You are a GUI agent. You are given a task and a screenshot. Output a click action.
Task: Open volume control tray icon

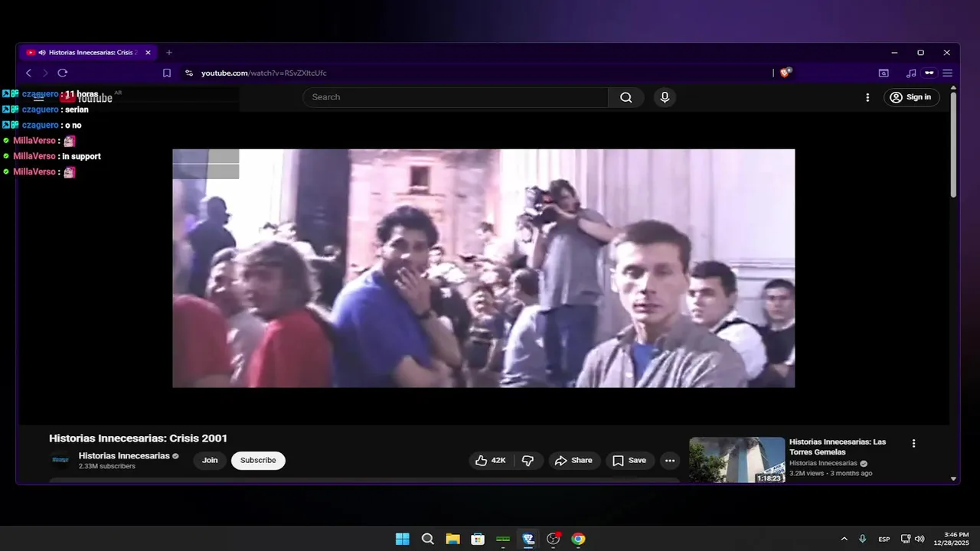pos(920,539)
